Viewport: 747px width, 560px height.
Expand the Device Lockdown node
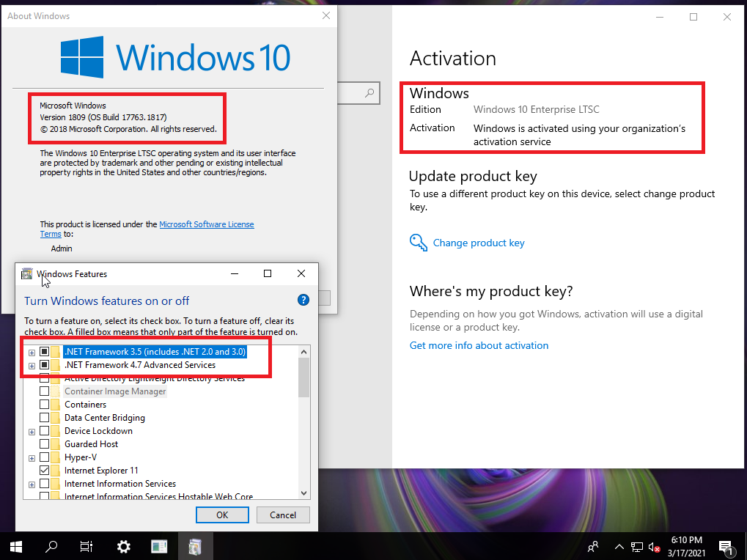(x=32, y=432)
